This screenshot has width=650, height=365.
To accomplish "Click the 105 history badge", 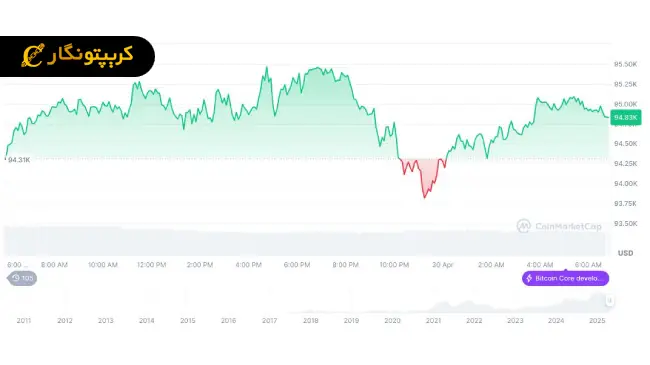I will coord(22,278).
